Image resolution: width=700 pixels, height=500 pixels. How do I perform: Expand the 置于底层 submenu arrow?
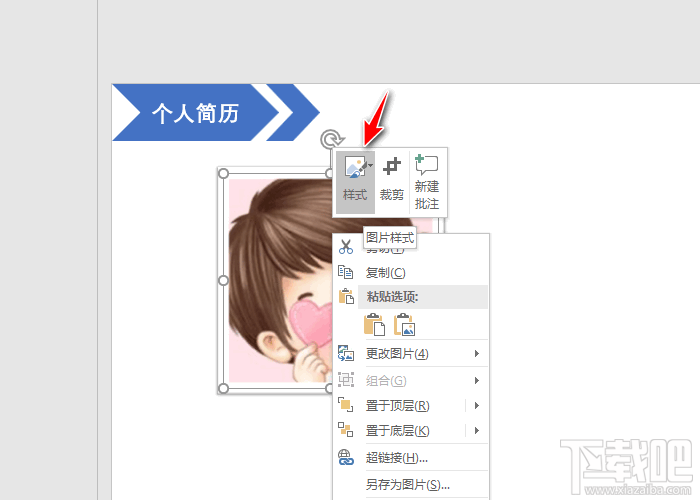point(477,430)
